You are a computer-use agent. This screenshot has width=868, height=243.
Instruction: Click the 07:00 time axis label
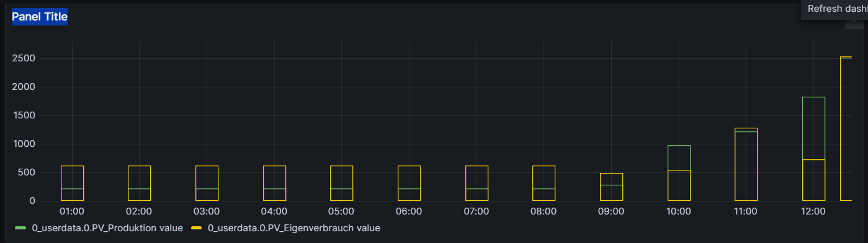477,211
